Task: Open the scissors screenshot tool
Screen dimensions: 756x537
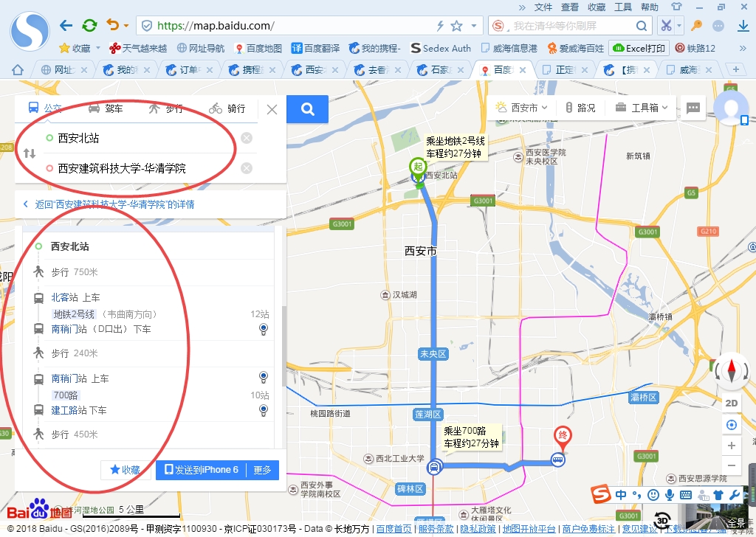Action: point(666,26)
